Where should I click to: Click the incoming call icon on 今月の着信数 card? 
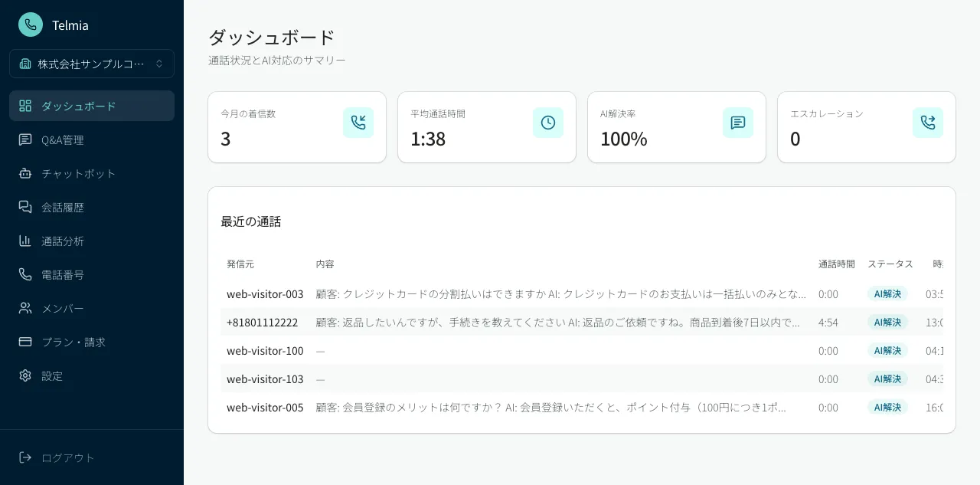point(358,122)
